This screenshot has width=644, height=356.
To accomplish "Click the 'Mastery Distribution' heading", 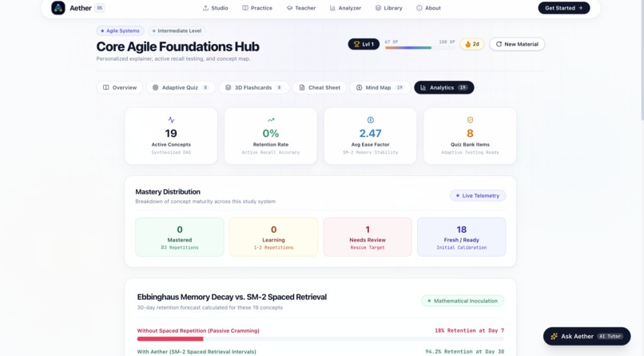I will click(168, 191).
